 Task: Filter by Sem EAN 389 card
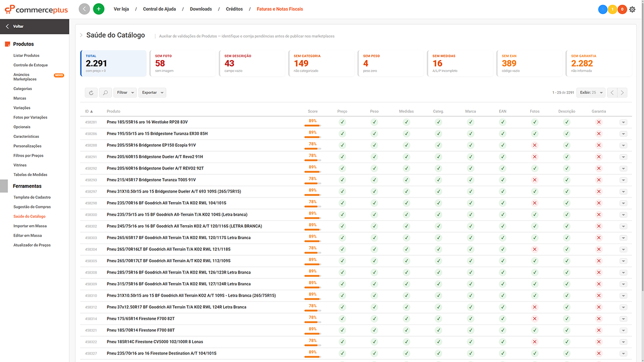[530, 63]
